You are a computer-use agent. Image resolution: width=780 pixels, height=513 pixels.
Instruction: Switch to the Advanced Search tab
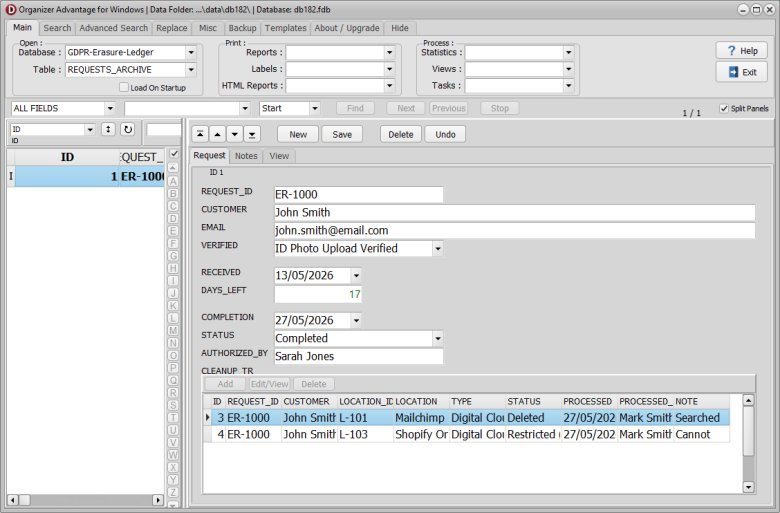pos(113,28)
